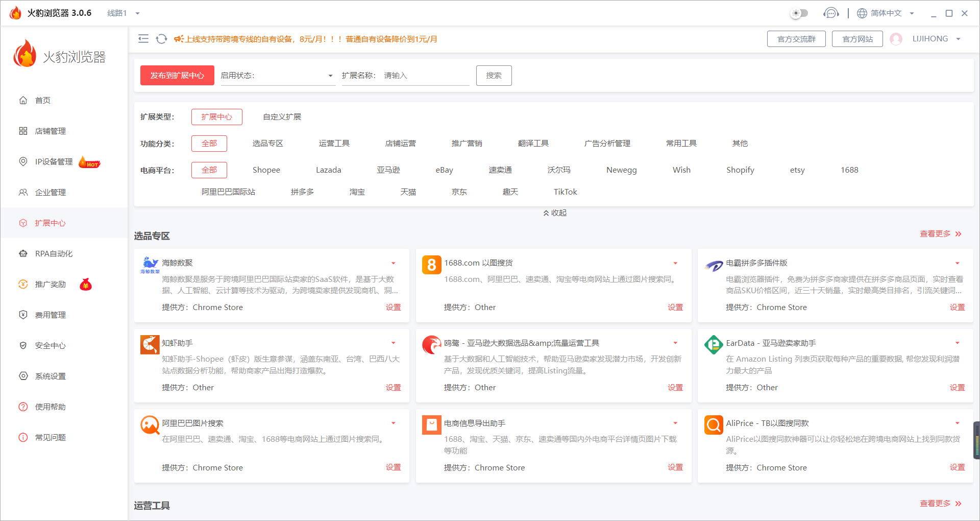980x521 pixels.
Task: Filter by TikTok platform
Action: click(566, 192)
